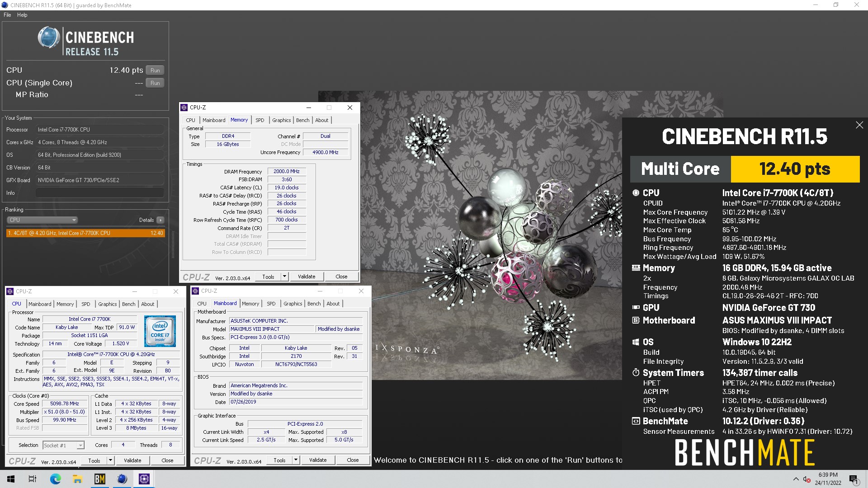Open Memory tab in Mainboard CPU-Z window
The height and width of the screenshot is (488, 868).
pyautogui.click(x=250, y=304)
